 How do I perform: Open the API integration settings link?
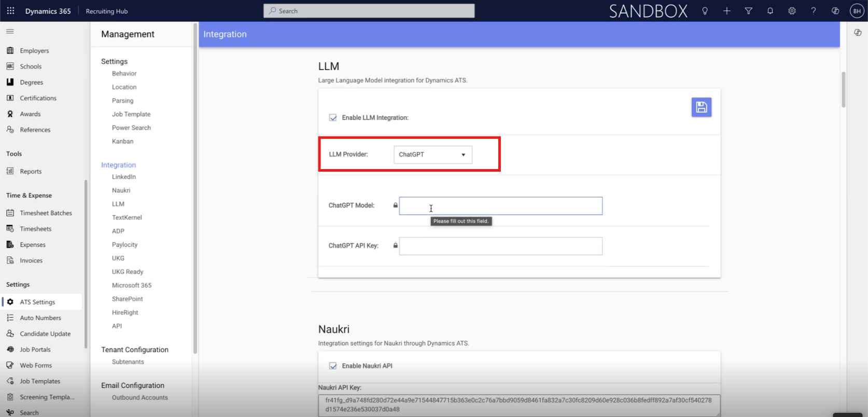(x=117, y=326)
